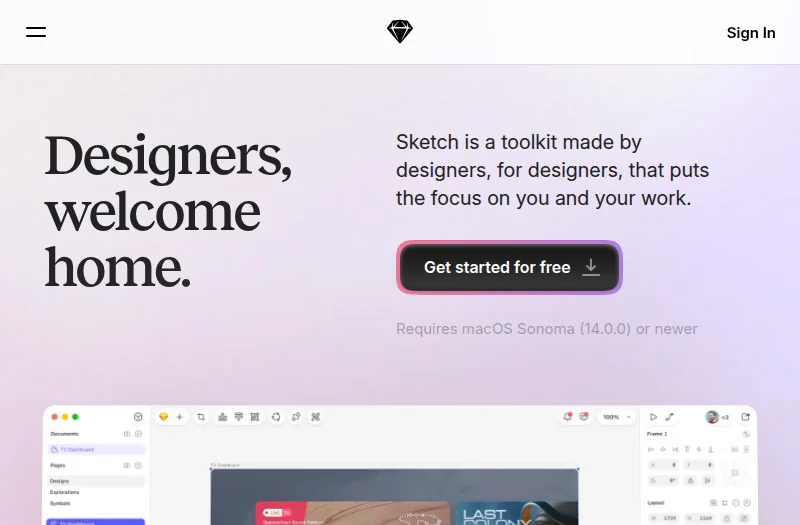The image size is (800, 525).
Task: Click the notification bell icon in mockup
Action: click(567, 417)
